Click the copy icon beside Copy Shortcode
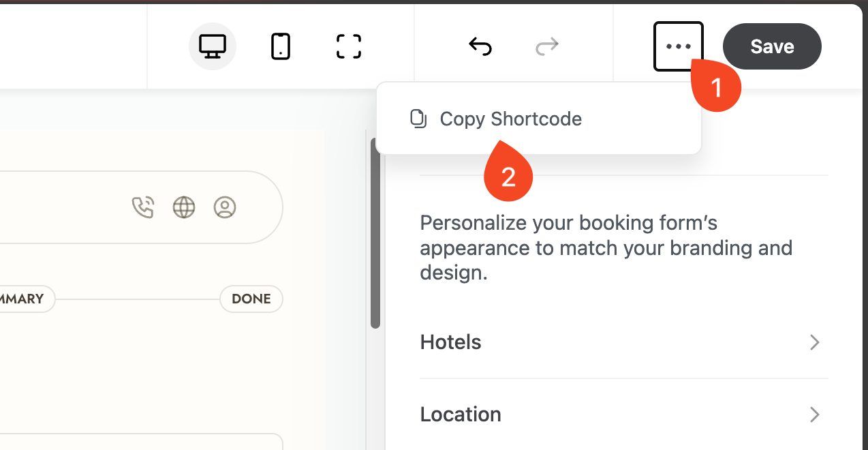This screenshot has height=450, width=868. pyautogui.click(x=418, y=119)
